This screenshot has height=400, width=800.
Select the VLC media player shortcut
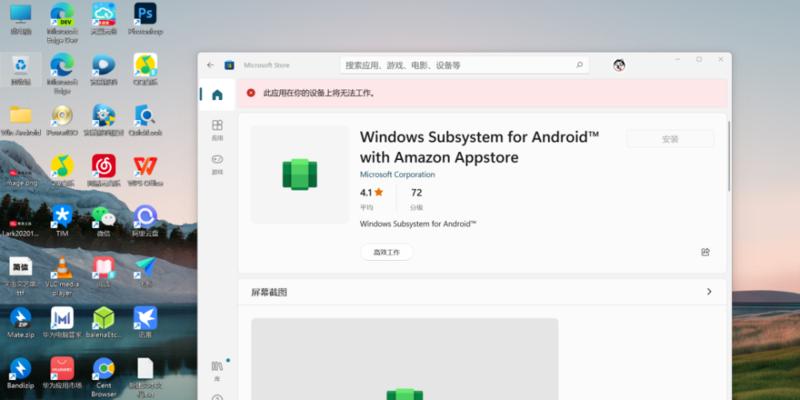click(62, 276)
